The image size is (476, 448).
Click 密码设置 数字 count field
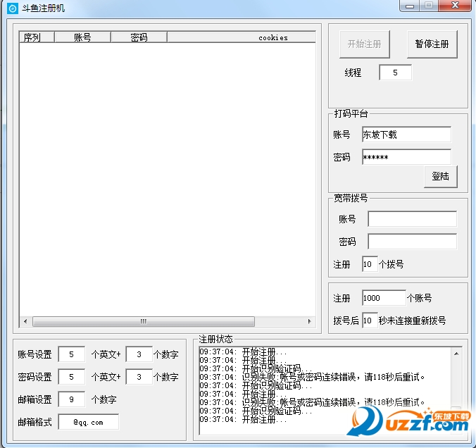(x=139, y=377)
